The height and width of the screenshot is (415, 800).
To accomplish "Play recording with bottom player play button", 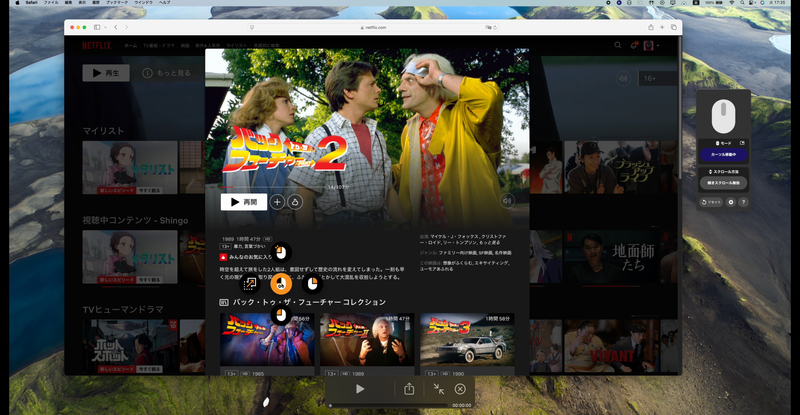I will click(360, 389).
